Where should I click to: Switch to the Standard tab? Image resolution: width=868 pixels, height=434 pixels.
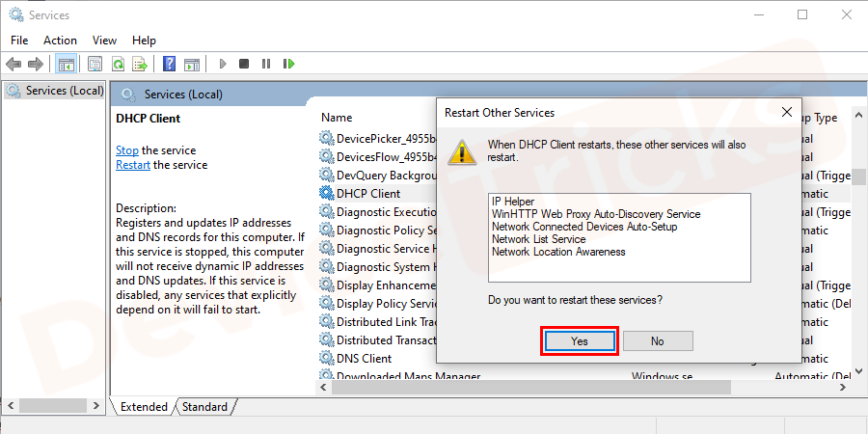204,407
